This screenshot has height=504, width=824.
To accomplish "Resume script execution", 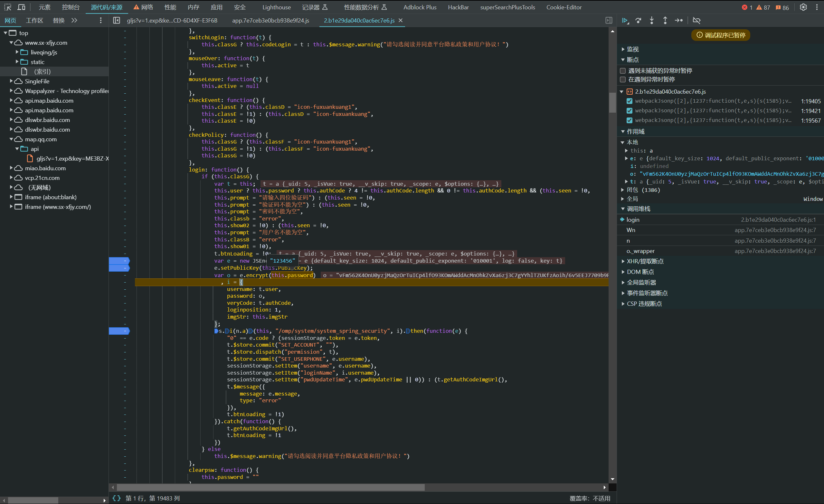I will point(625,20).
